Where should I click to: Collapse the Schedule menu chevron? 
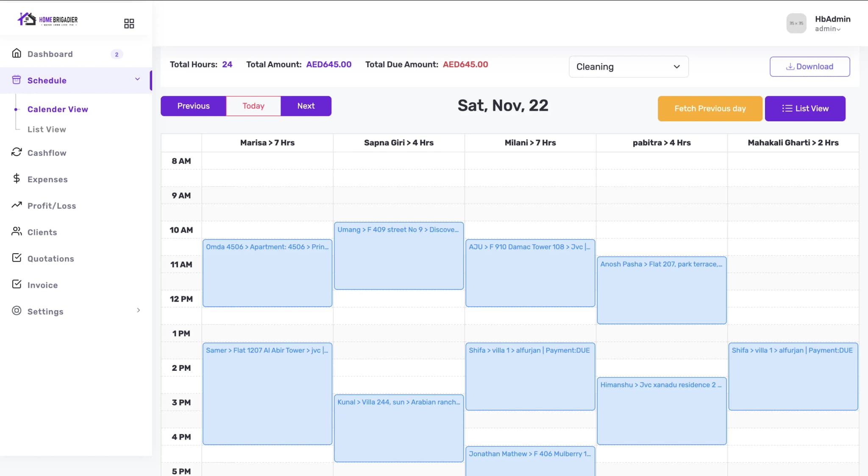click(x=137, y=79)
